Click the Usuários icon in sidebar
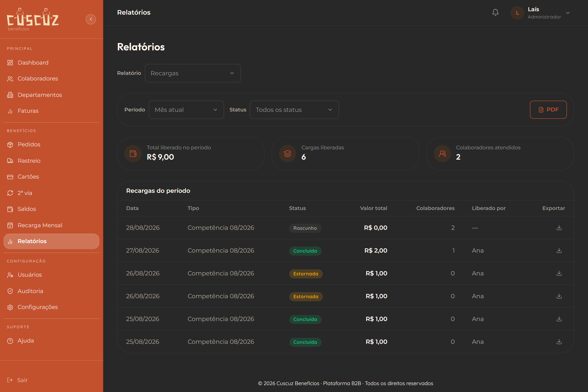This screenshot has height=392, width=588. point(10,275)
